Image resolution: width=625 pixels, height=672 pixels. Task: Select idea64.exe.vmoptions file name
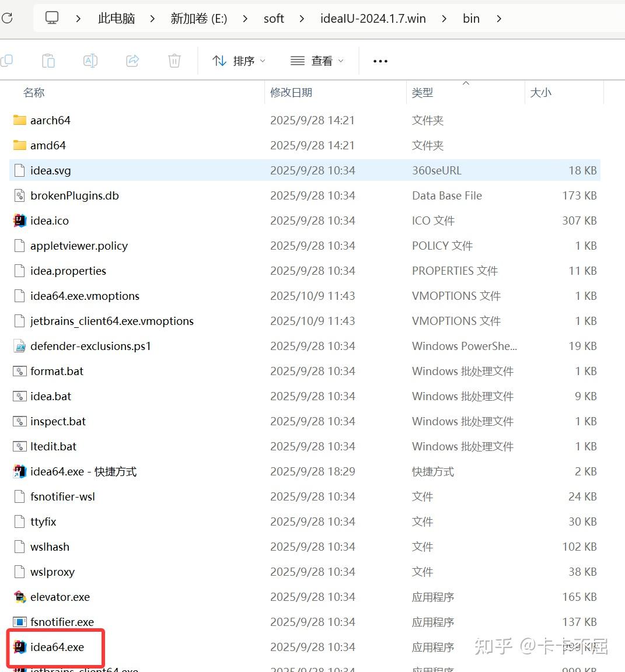tap(85, 296)
